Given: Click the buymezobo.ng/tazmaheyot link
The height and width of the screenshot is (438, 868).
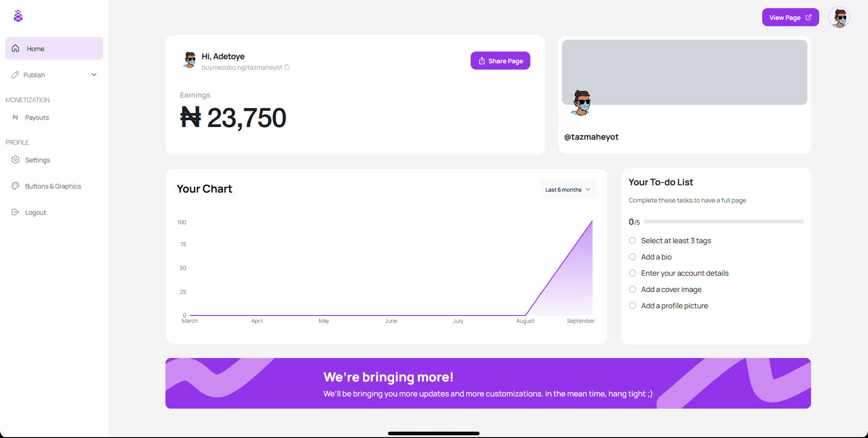Looking at the screenshot, I should (x=242, y=67).
